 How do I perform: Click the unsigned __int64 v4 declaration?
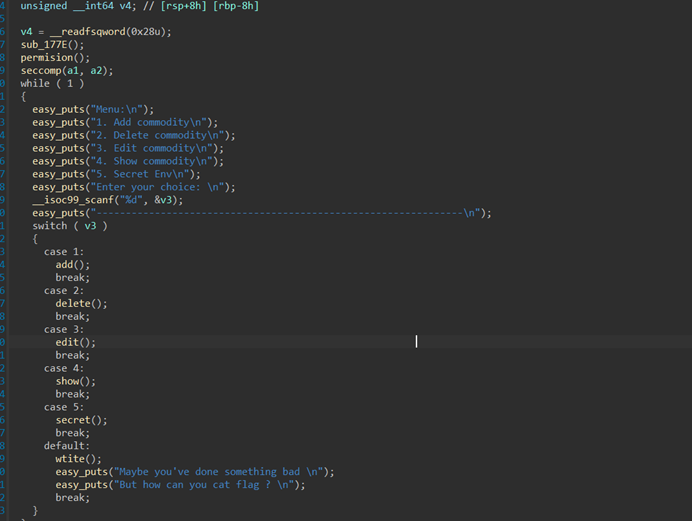79,6
